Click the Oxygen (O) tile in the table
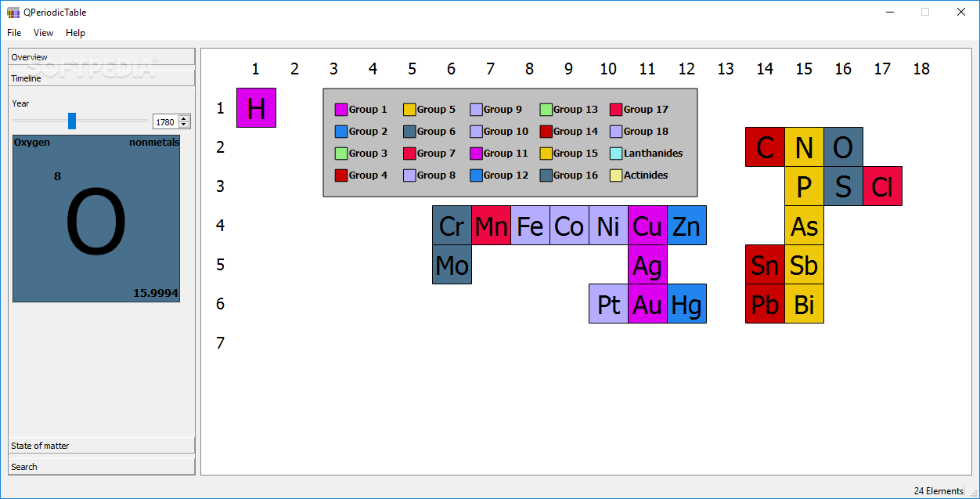Viewport: 980px width, 499px height. pos(843,147)
